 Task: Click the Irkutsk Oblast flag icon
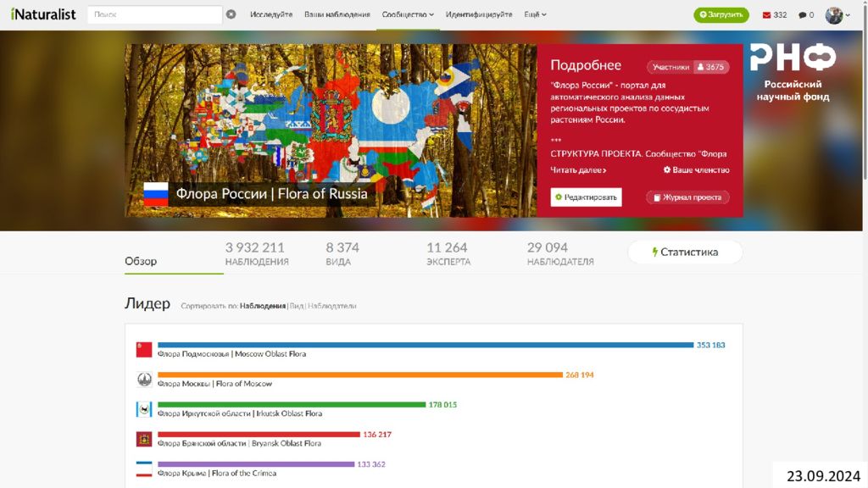coord(144,409)
